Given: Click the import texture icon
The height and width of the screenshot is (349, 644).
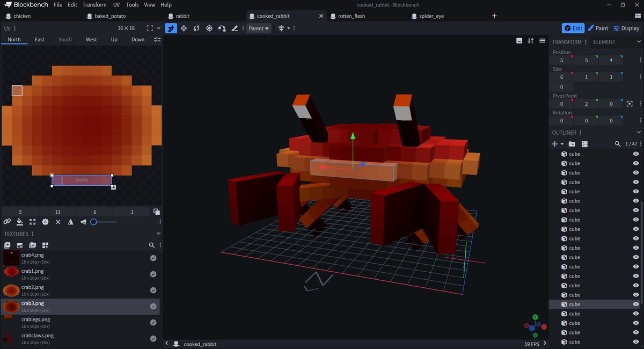Looking at the screenshot, I should [20, 245].
